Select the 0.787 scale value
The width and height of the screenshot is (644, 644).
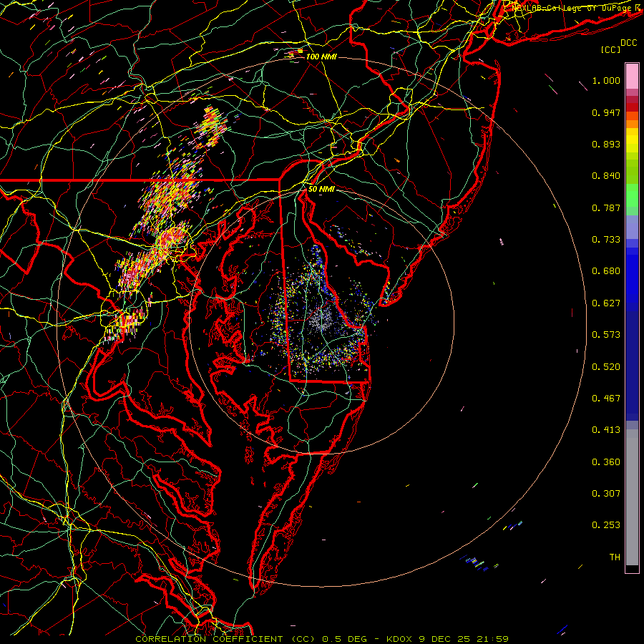tap(606, 208)
